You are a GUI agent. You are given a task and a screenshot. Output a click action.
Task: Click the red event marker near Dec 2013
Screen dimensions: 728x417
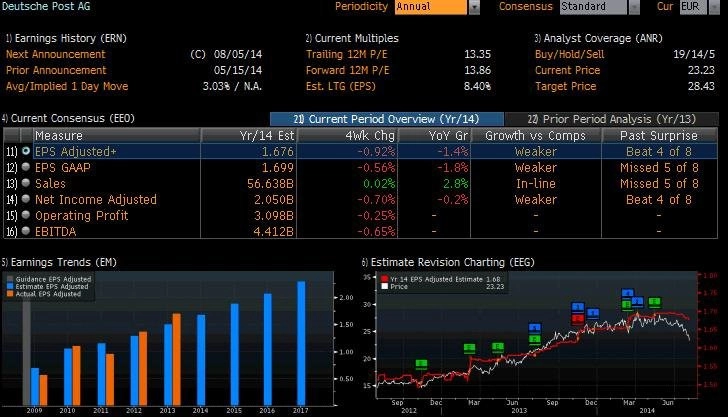(x=578, y=319)
